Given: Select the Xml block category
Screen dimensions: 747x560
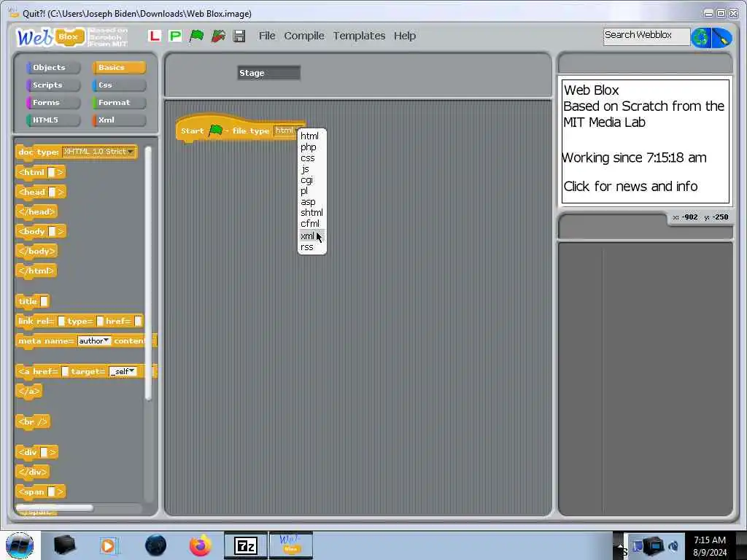Looking at the screenshot, I should pos(119,120).
